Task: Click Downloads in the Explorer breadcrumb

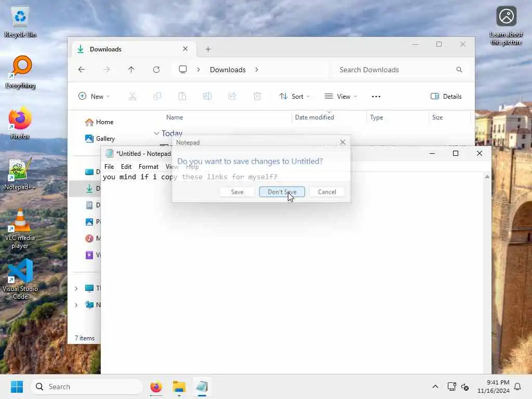Action: pos(228,70)
